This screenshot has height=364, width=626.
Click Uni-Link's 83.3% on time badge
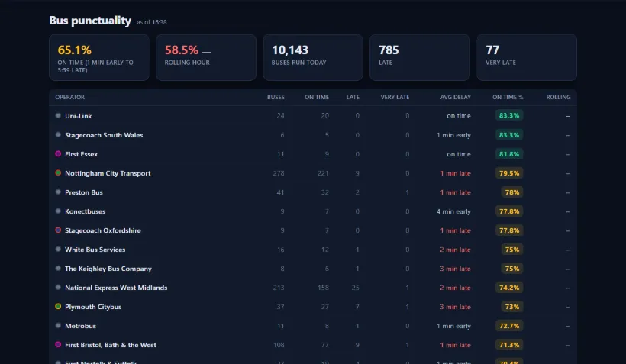pos(509,116)
